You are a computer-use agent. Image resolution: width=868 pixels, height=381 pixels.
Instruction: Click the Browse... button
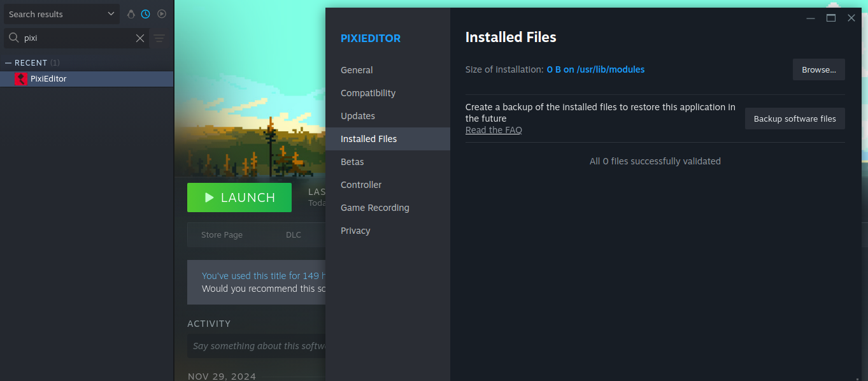click(x=819, y=69)
